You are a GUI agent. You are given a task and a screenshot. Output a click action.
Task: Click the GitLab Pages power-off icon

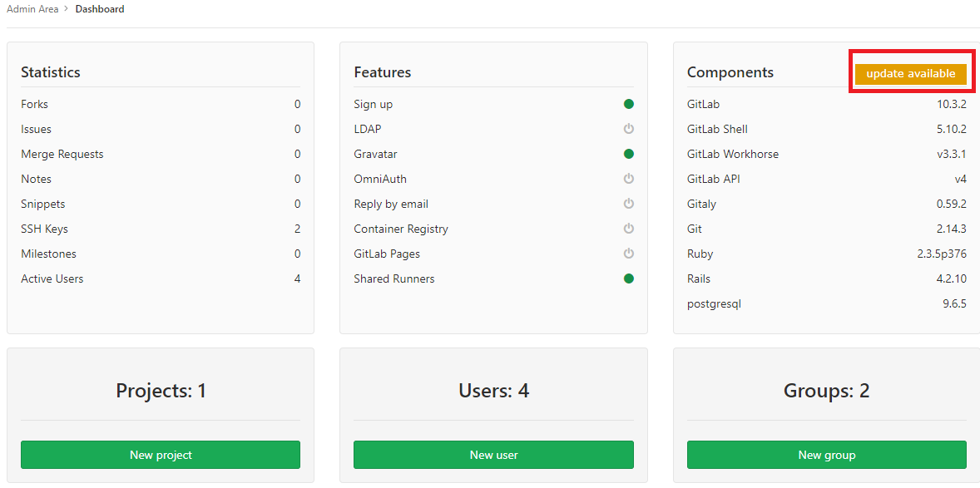pos(629,254)
